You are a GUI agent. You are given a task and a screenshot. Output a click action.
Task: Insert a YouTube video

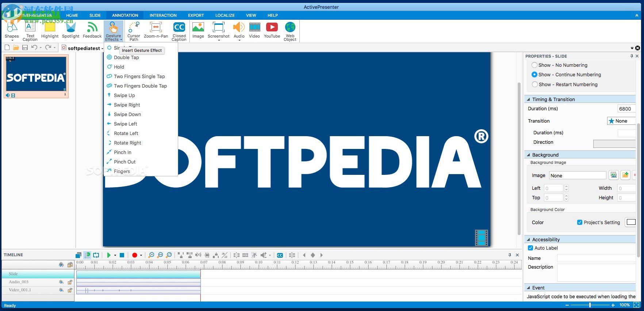pos(272,31)
